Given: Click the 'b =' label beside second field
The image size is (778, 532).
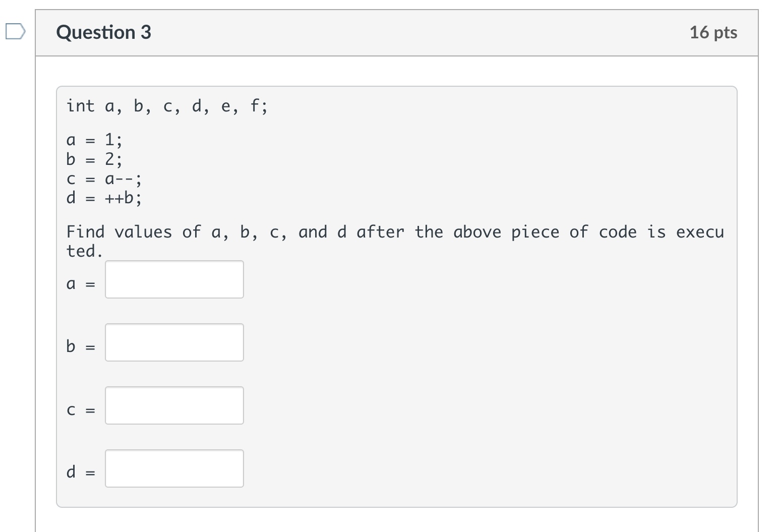Looking at the screenshot, I should (81, 347).
